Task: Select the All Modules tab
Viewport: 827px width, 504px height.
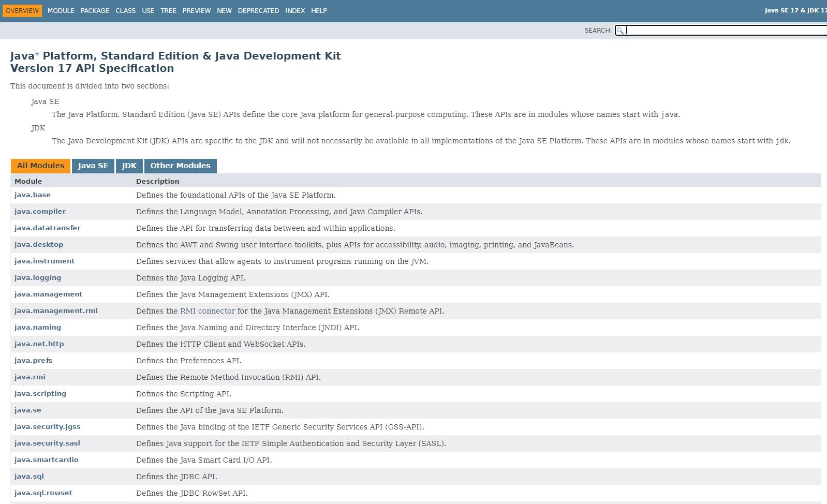Action: click(40, 166)
